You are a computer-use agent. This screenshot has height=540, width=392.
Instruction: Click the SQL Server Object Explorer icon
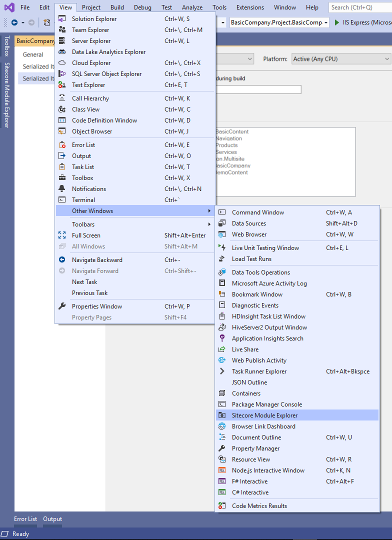62,73
